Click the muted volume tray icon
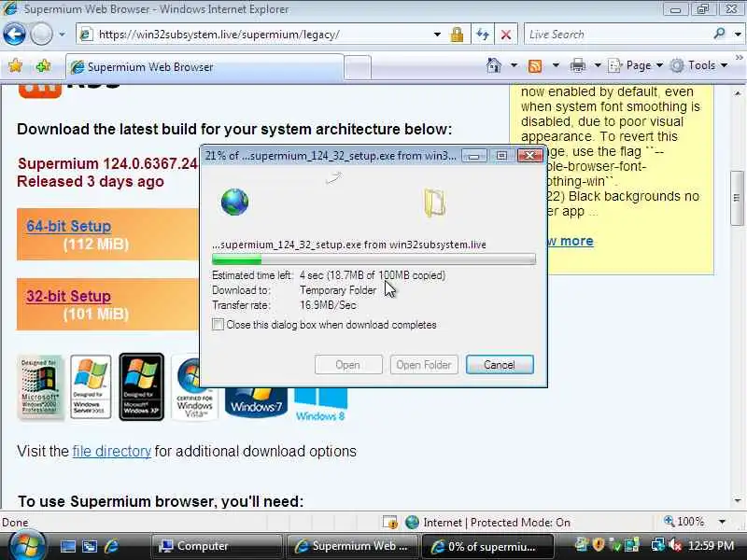 click(x=675, y=544)
